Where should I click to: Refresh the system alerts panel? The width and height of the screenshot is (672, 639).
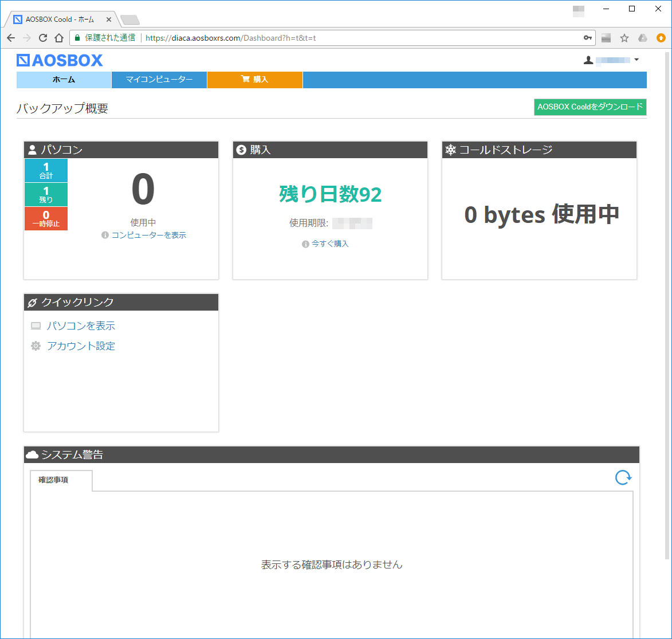click(623, 477)
